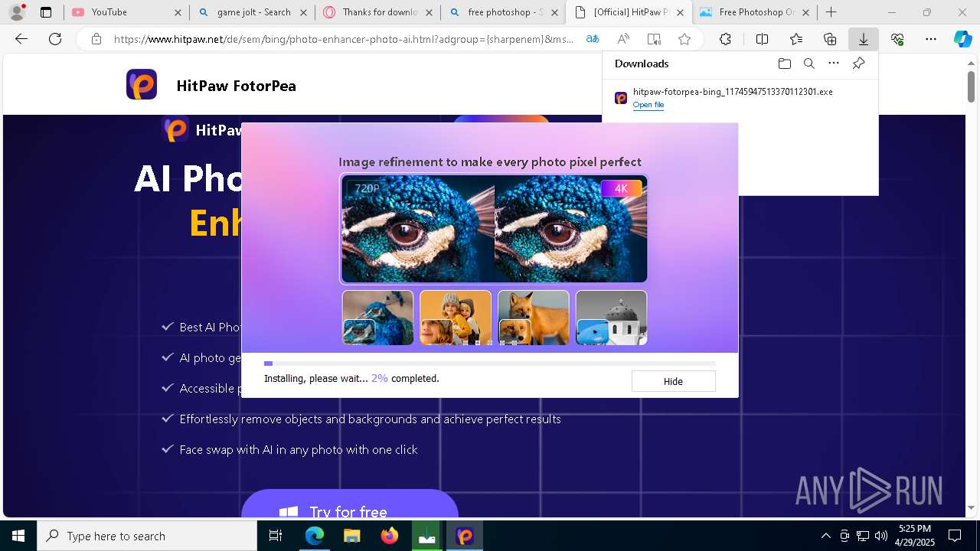
Task: Pin the Downloads panel
Action: pyautogui.click(x=858, y=64)
